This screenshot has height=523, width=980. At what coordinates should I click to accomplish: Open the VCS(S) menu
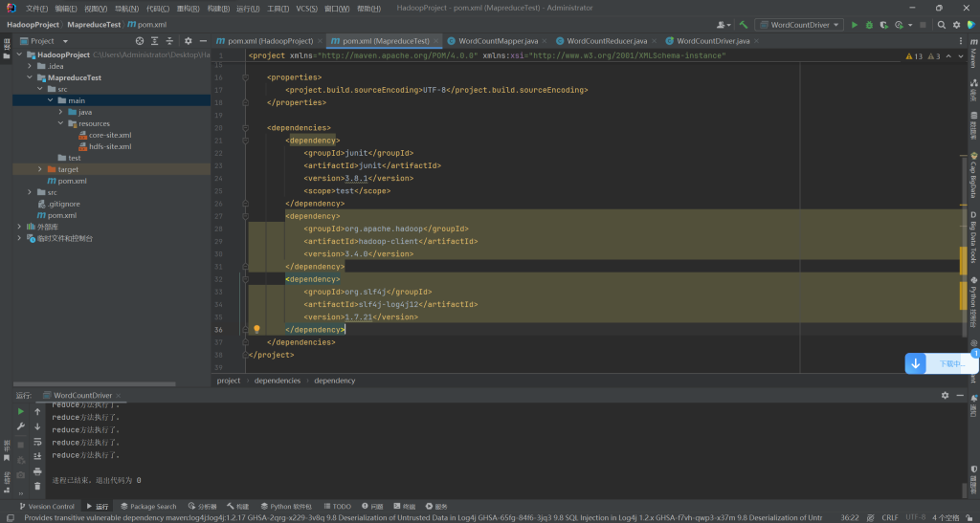306,8
